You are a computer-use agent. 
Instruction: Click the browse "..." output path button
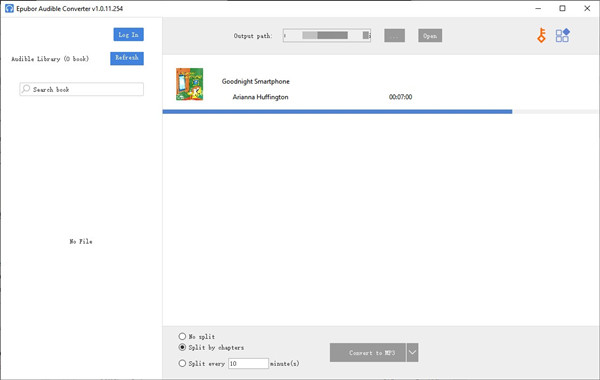click(395, 36)
